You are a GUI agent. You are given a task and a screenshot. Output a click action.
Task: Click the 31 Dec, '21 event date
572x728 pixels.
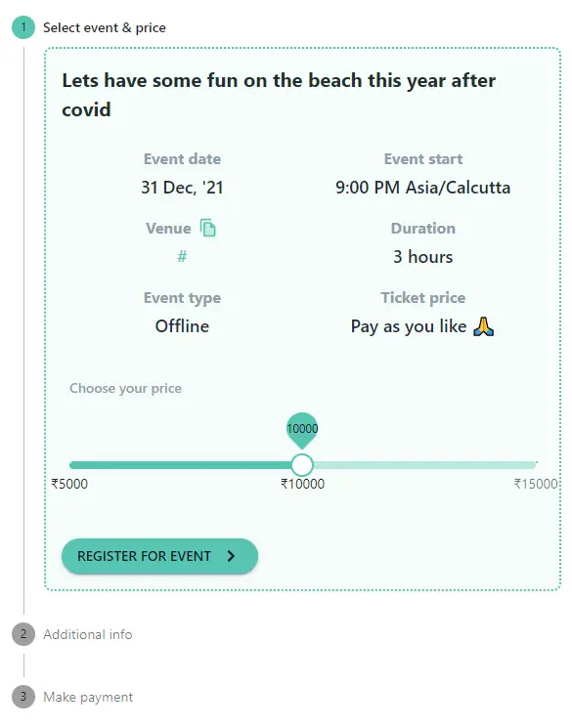tap(182, 188)
